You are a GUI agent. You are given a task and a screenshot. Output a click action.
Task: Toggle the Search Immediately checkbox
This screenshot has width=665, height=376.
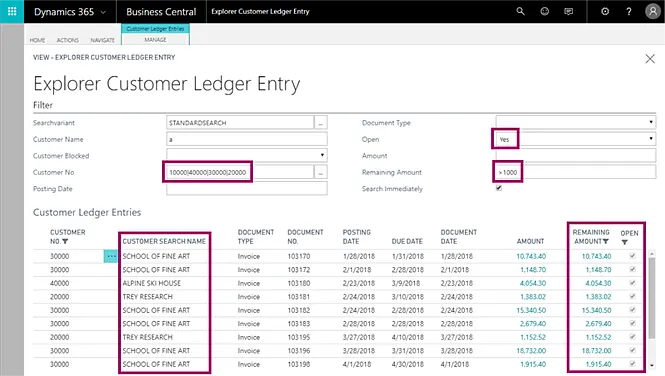pos(499,188)
